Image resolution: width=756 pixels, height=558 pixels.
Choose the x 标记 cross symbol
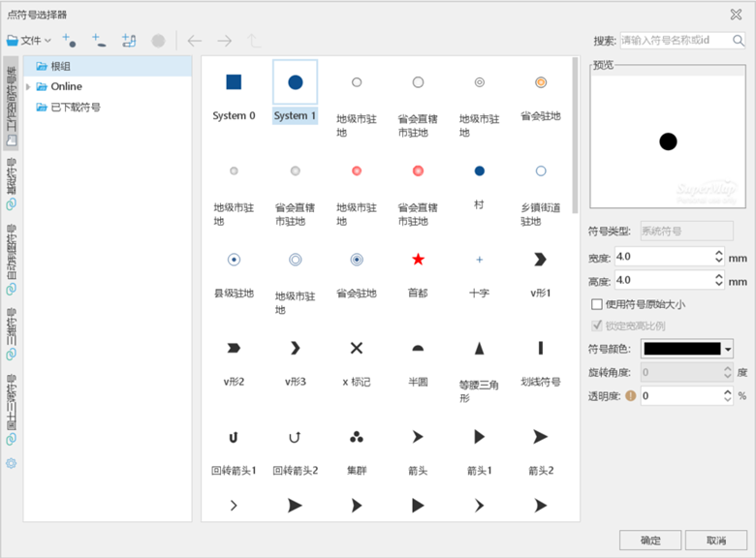pos(357,348)
